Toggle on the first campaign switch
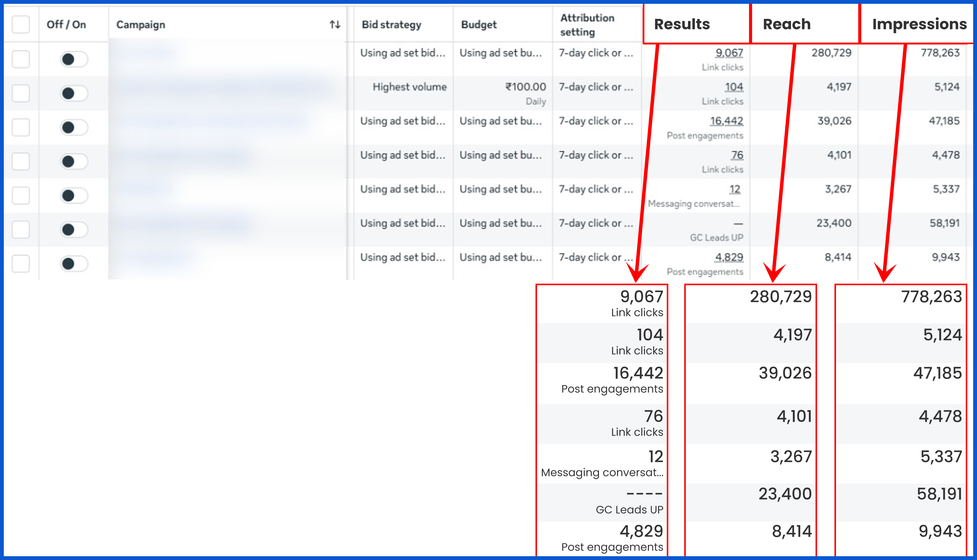The width and height of the screenshot is (977, 560). 74,59
